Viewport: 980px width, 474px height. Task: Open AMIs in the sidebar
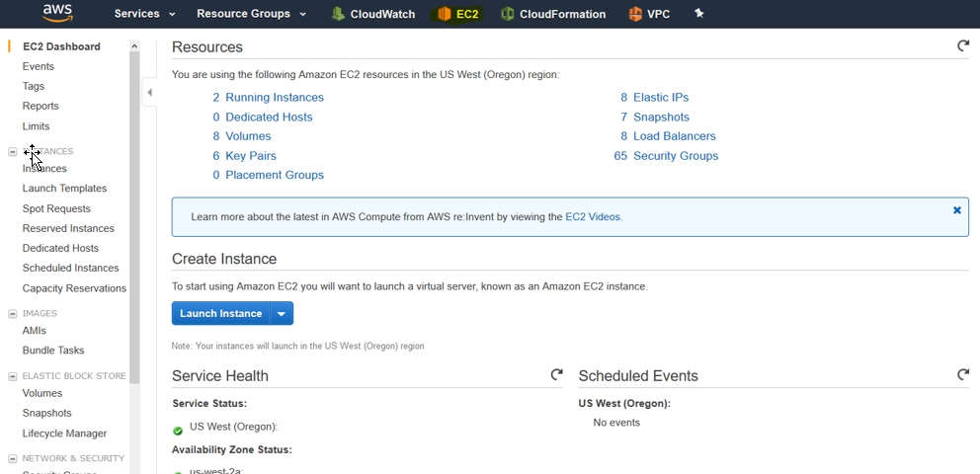pyautogui.click(x=35, y=331)
